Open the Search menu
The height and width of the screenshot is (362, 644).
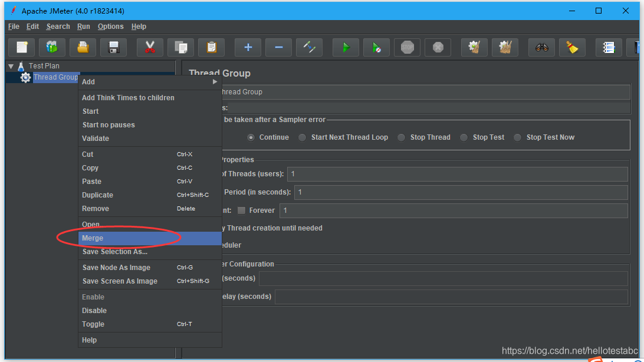click(x=58, y=27)
